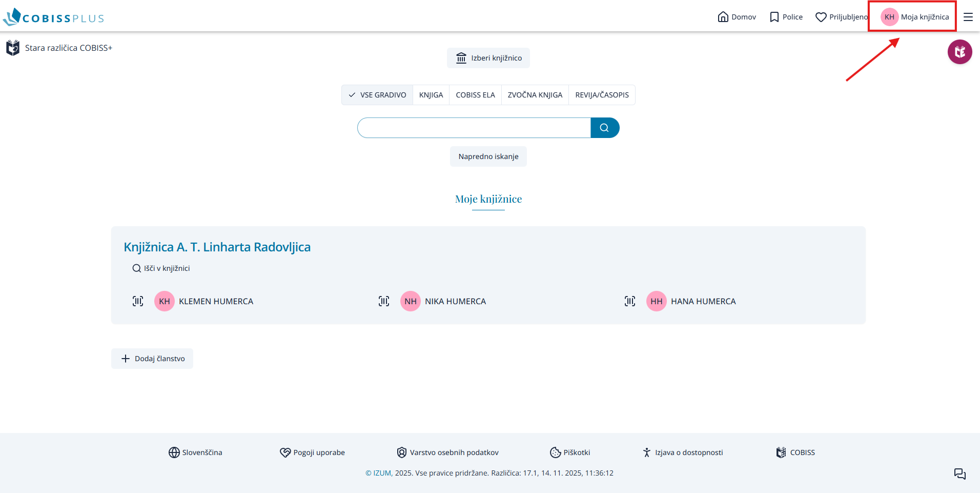Click the Napredno iskanje button
Image resolution: width=980 pixels, height=493 pixels.
point(488,156)
